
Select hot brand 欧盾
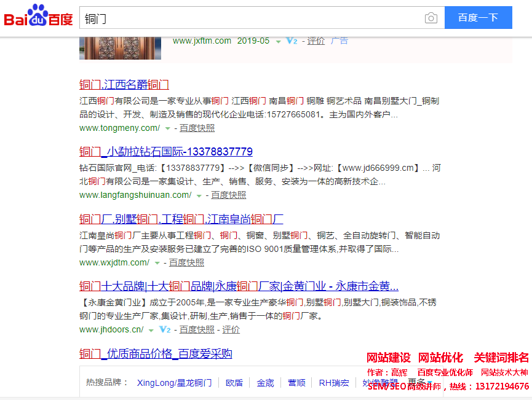pos(234,383)
